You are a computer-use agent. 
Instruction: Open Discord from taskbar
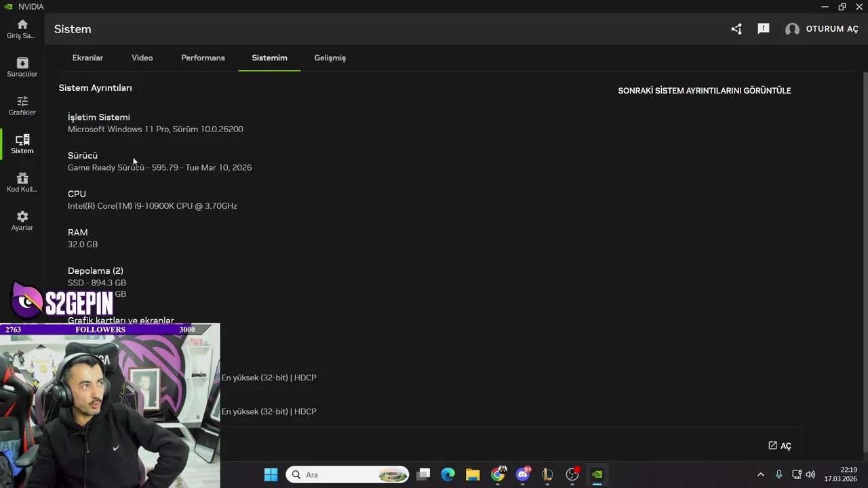pyautogui.click(x=523, y=474)
